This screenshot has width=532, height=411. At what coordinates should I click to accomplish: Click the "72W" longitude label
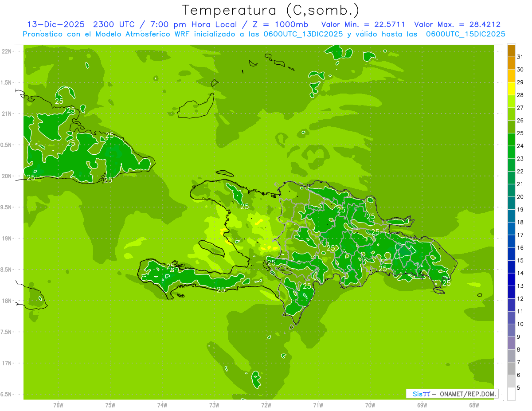[266, 405]
